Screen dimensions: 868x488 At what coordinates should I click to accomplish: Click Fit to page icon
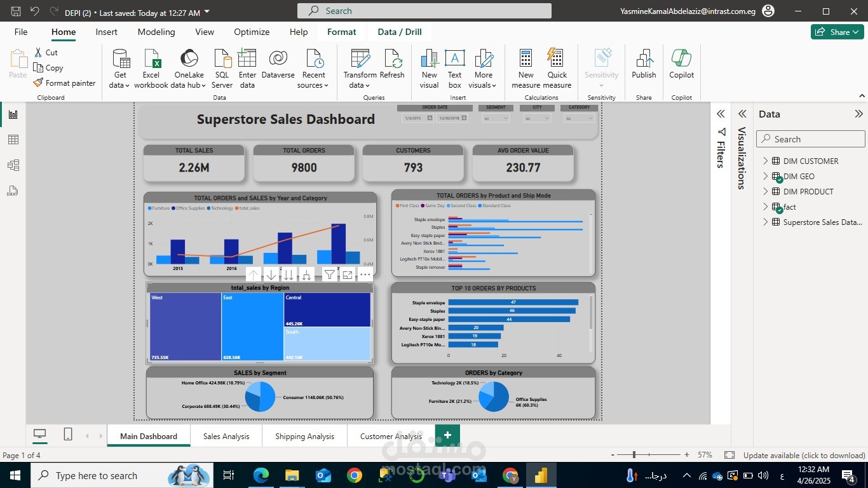tap(729, 455)
